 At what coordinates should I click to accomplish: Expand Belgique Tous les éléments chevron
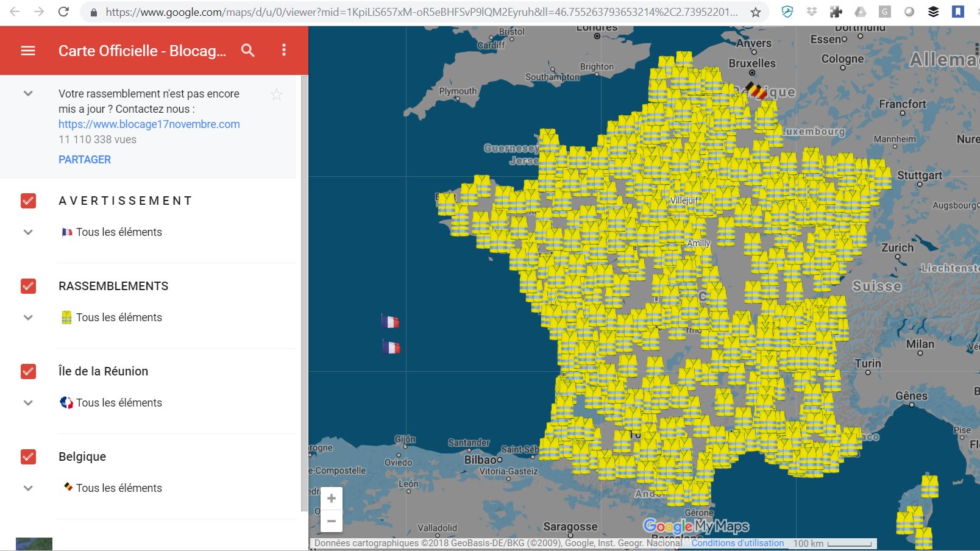click(28, 488)
